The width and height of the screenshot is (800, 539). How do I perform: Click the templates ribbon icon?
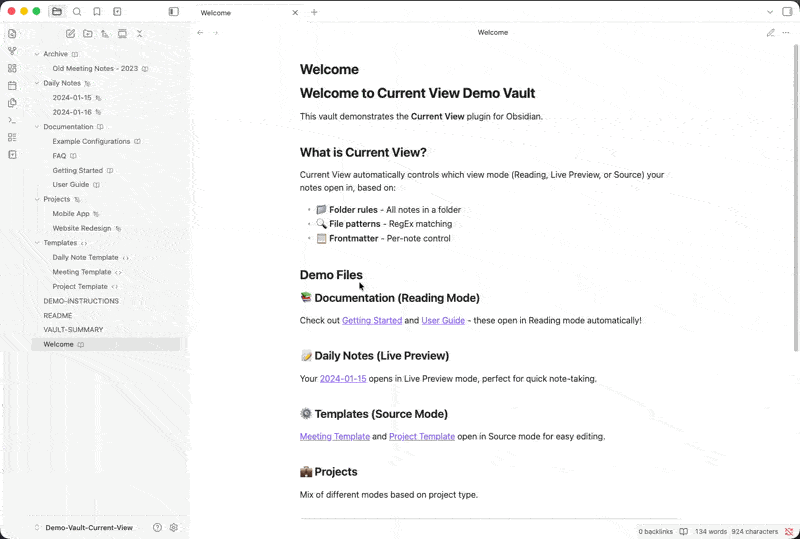(x=12, y=103)
